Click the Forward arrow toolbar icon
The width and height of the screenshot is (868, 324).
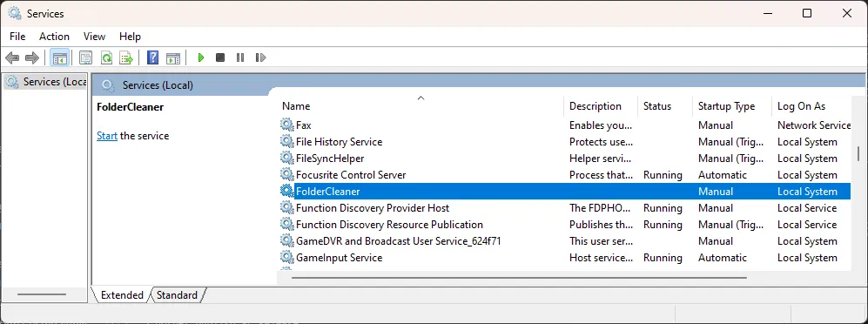[x=32, y=57]
